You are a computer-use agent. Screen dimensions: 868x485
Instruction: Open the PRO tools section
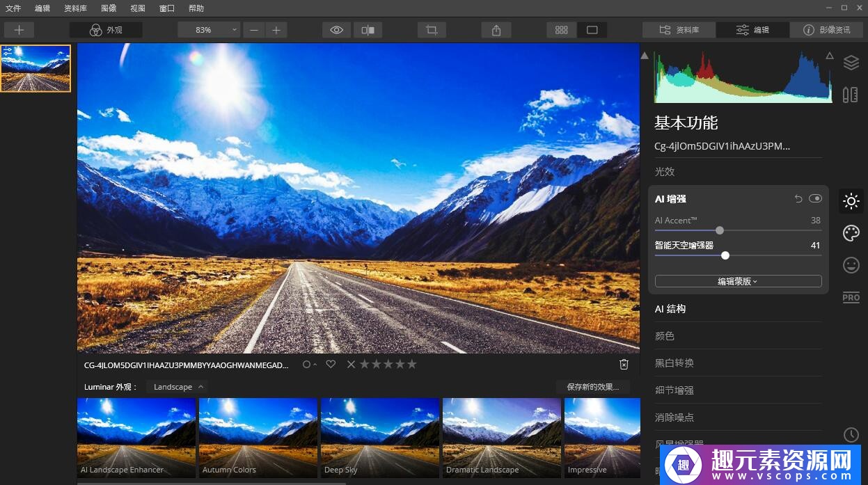coord(851,297)
